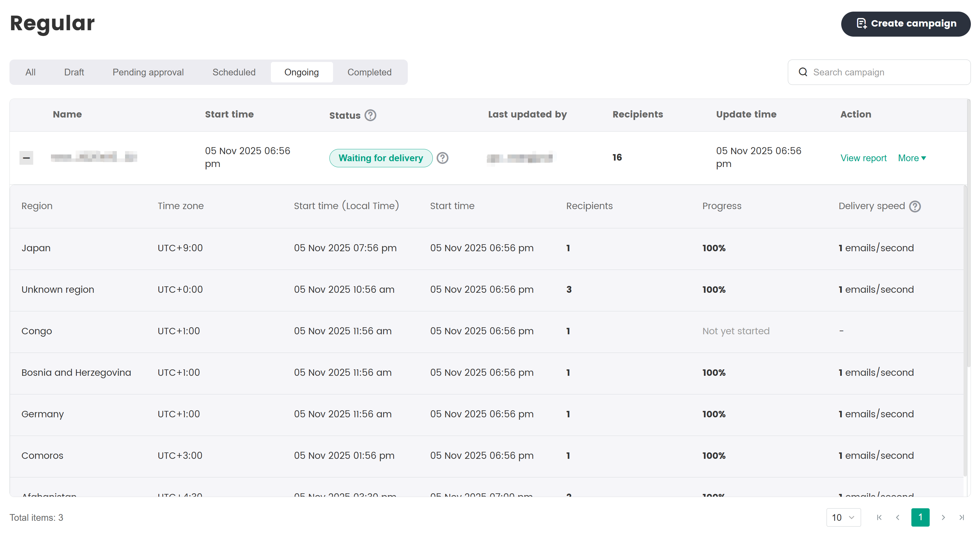Open the Pending approval tab
Viewport: 980px width, 533px height.
148,72
